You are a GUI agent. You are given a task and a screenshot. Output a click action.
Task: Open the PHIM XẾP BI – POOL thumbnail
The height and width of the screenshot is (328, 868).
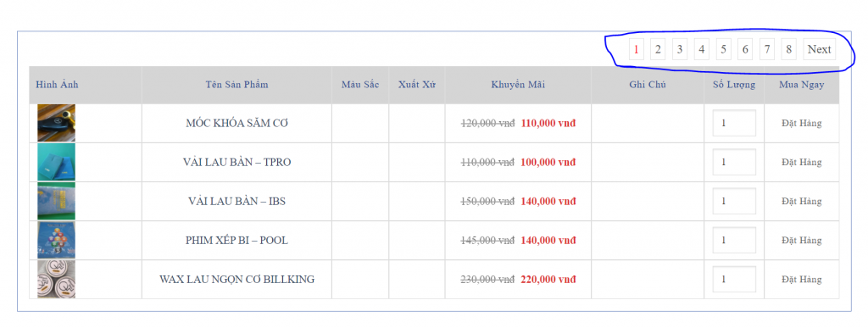click(x=57, y=240)
